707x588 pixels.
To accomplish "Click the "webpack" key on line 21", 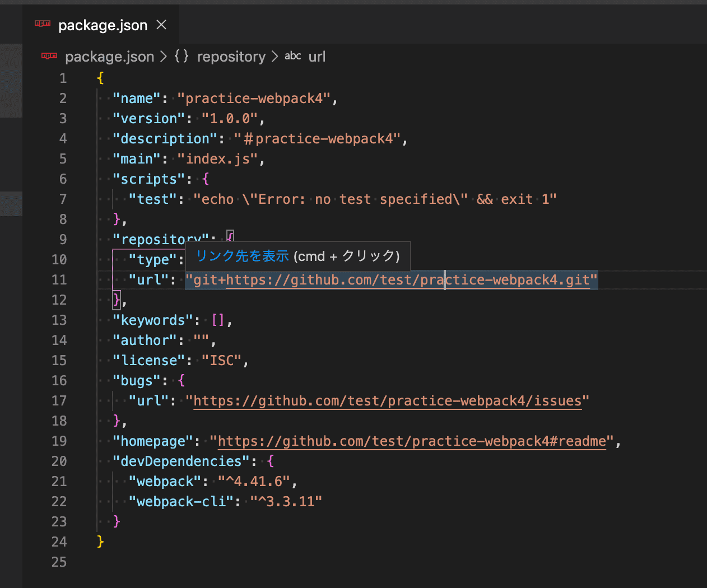I will 165,481.
